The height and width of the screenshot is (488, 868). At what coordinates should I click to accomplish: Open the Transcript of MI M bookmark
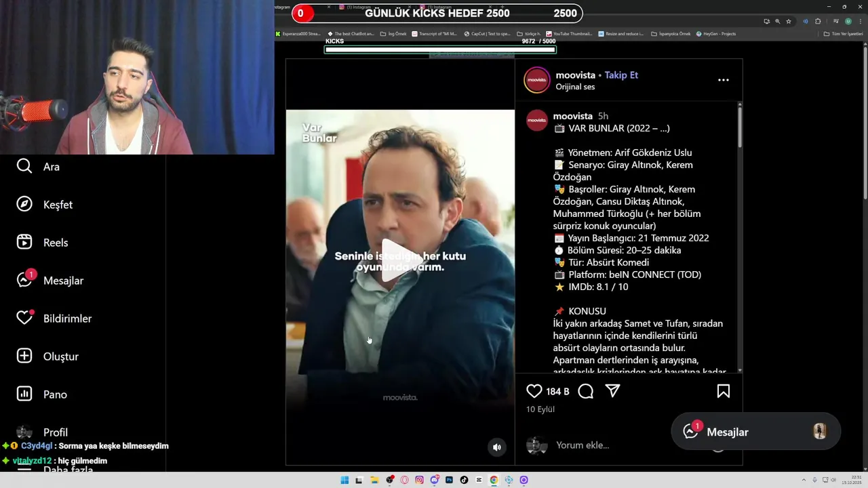coord(434,33)
